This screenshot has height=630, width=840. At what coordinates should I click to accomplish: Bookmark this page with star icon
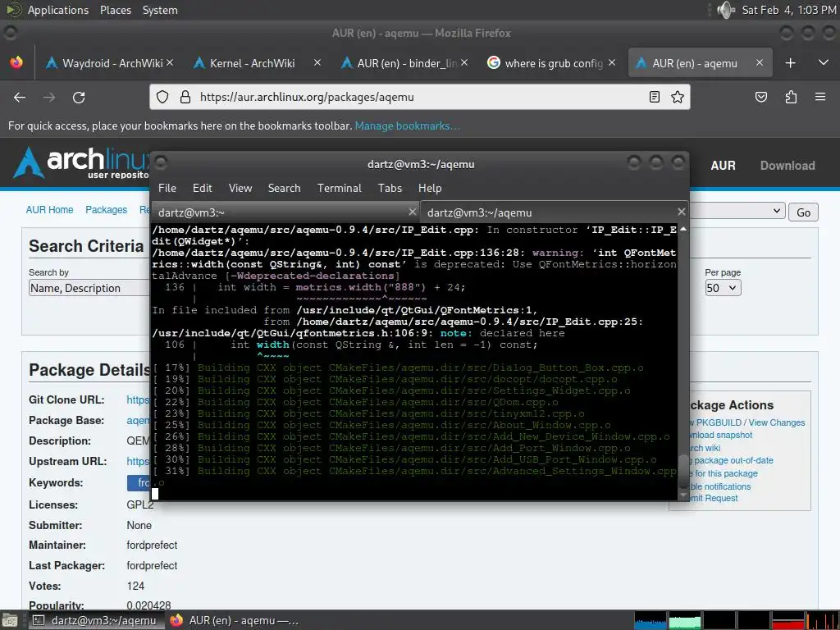(x=678, y=97)
